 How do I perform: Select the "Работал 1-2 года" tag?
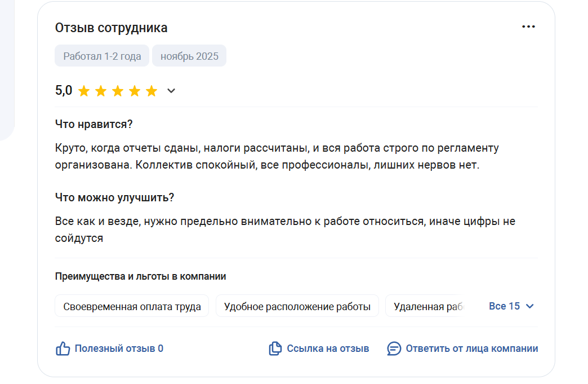[x=102, y=56]
